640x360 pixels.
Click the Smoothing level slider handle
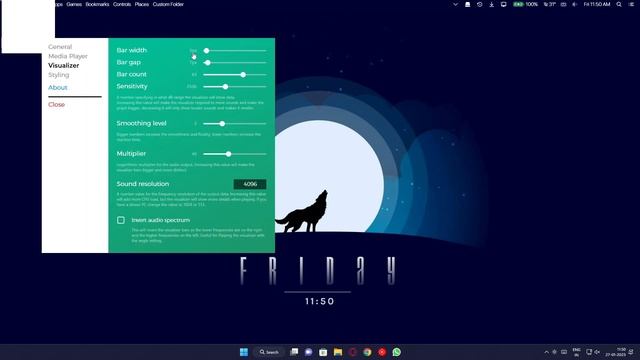[222, 123]
